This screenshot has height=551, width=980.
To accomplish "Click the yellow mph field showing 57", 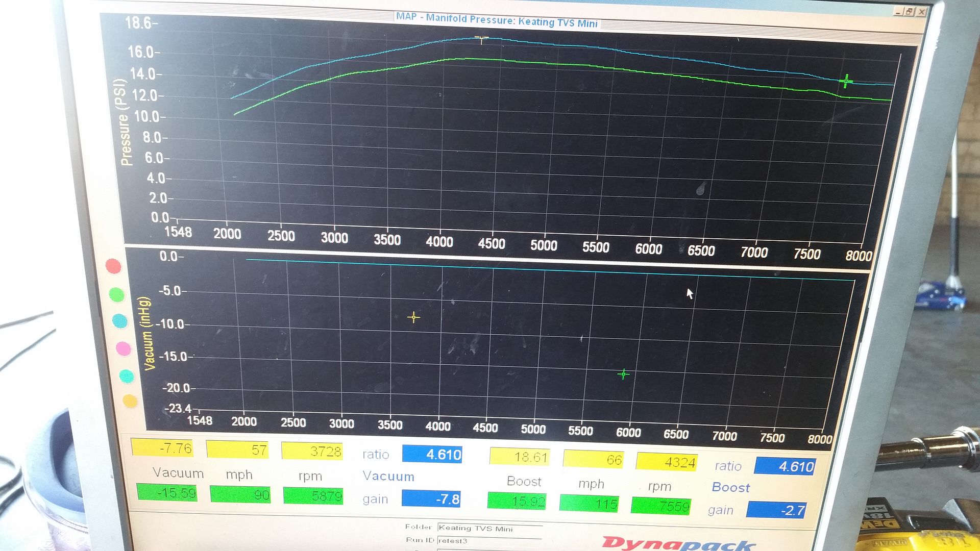I will (237, 449).
